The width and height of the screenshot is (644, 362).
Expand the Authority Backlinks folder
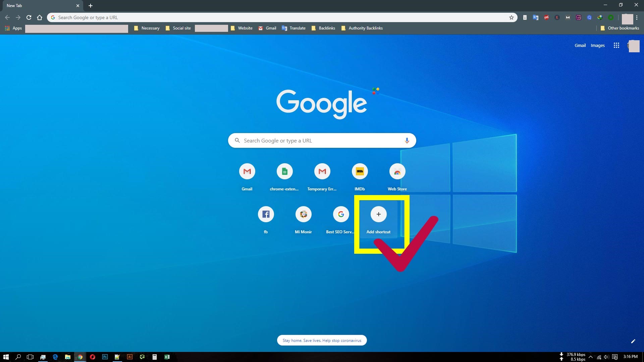click(362, 28)
